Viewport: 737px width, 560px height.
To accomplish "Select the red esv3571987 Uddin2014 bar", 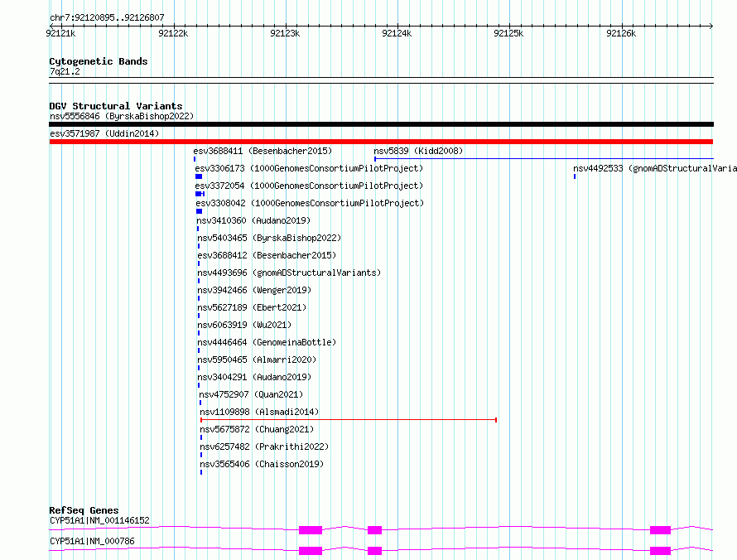I will (x=381, y=142).
